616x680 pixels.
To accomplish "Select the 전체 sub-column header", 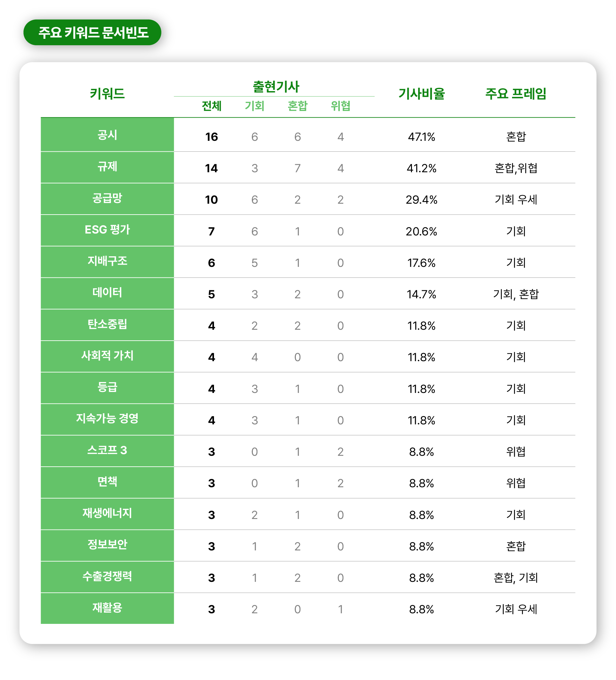I will coord(211,106).
